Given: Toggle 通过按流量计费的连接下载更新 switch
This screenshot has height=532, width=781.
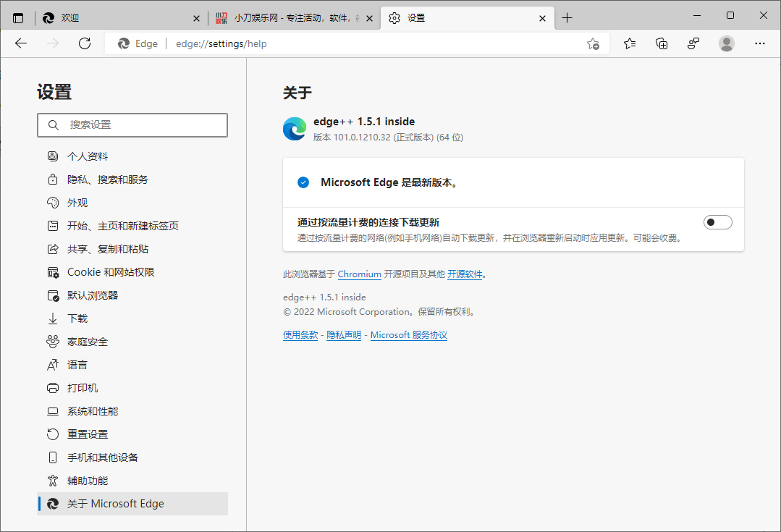Looking at the screenshot, I should coord(717,221).
